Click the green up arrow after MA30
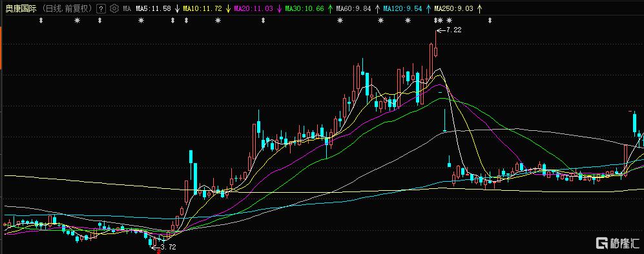644x254 pixels. click(330, 8)
